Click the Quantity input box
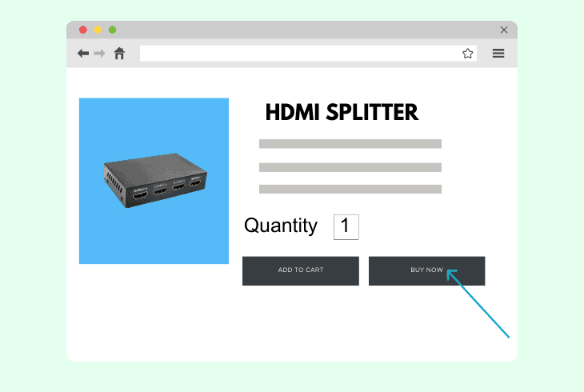The width and height of the screenshot is (584, 392). pos(346,227)
